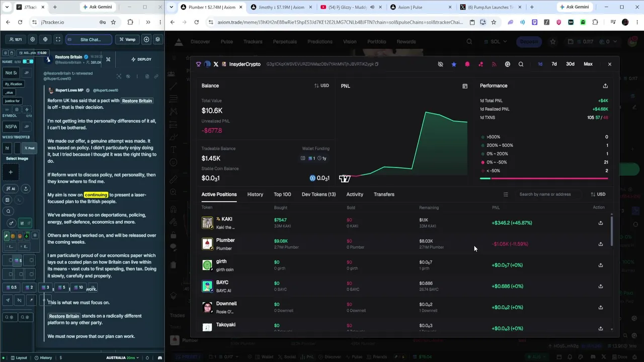Screen dimensions: 644x362
Task: Open the X icon beside InsyderCrypto
Action: coord(216,64)
